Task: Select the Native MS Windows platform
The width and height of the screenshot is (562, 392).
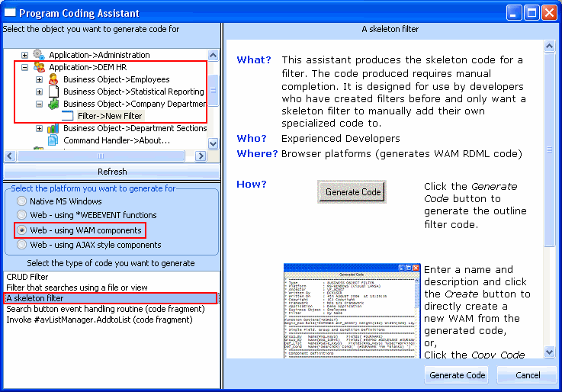Action: coord(22,201)
